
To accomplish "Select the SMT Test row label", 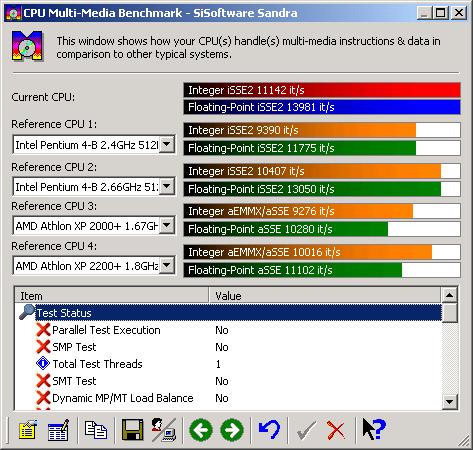I will [x=74, y=381].
